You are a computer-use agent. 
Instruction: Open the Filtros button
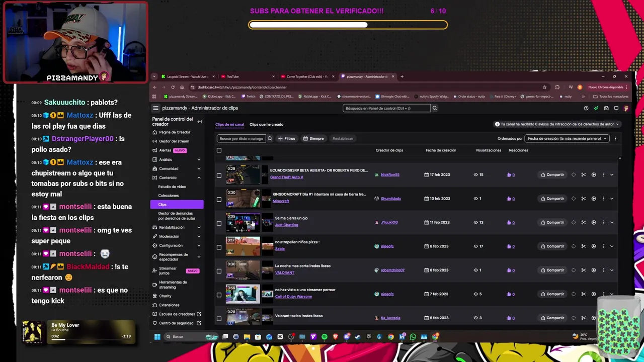coord(287,138)
